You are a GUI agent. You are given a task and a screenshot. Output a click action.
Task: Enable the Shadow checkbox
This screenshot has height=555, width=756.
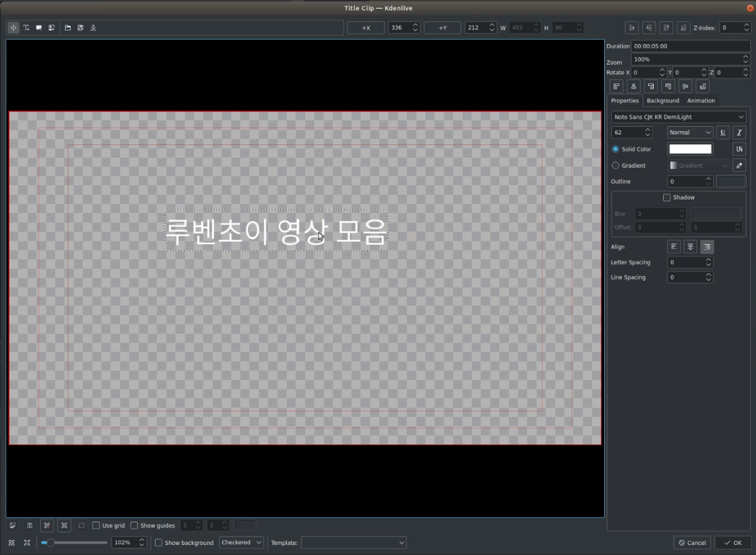(x=679, y=197)
